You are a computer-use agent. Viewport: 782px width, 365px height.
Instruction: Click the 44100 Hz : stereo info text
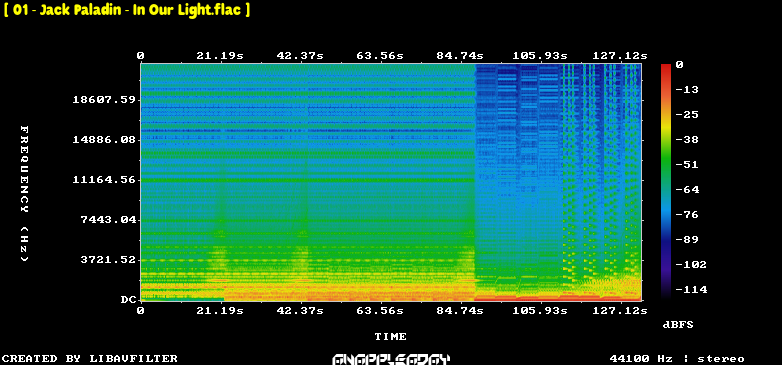coord(677,359)
